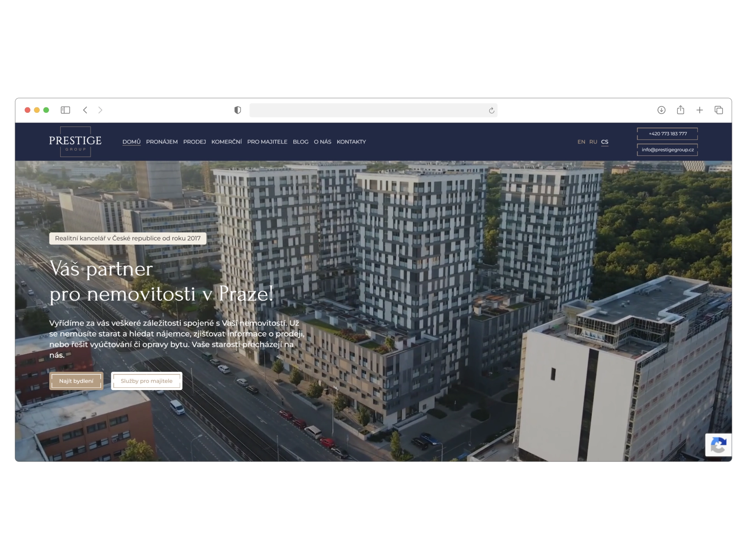Screen dimensions: 747x560
Task: Open the PRODEJ menu item
Action: pyautogui.click(x=195, y=142)
